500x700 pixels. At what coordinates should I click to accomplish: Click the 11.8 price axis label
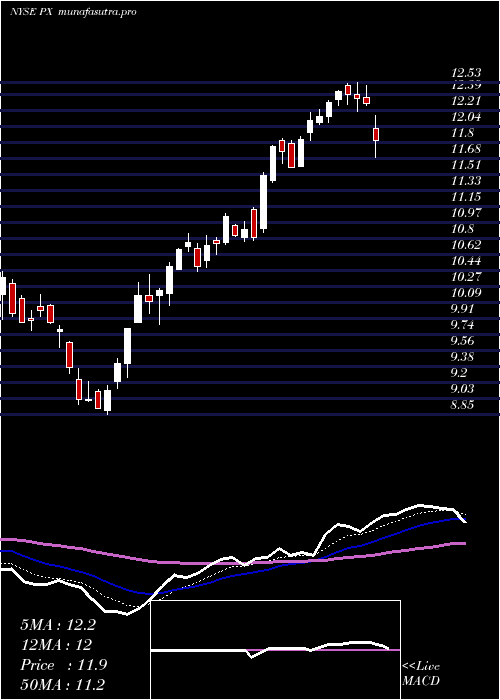tap(463, 133)
